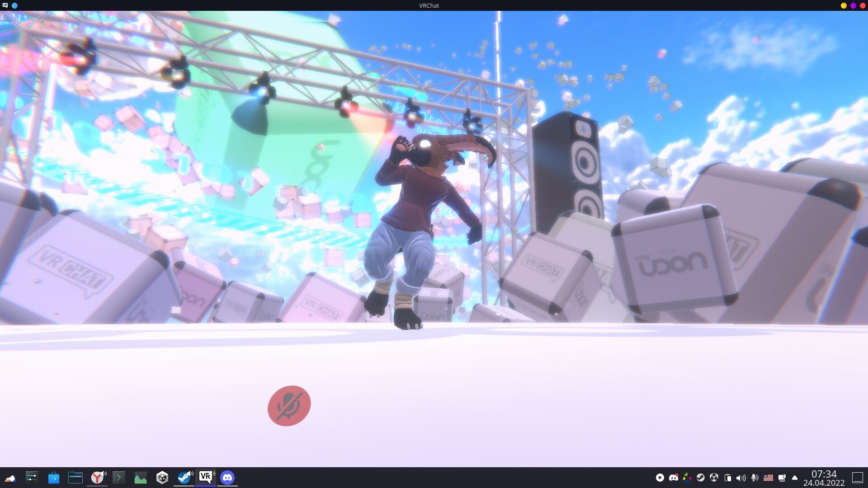This screenshot has height=488, width=868.
Task: Open the Konsole terminal
Action: click(119, 477)
